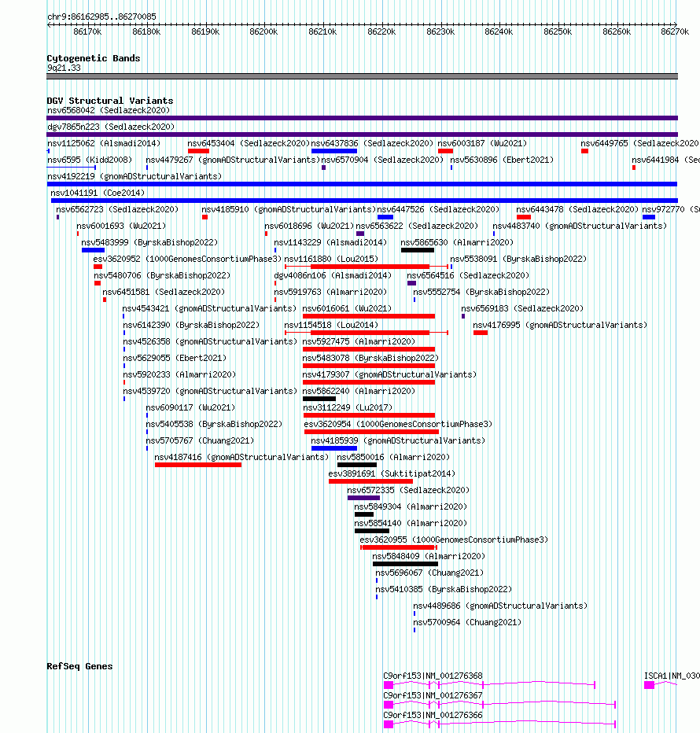Screen dimensions: 700x733
Task: Open nsv6090117 (Wu2021) label
Action: [191, 407]
